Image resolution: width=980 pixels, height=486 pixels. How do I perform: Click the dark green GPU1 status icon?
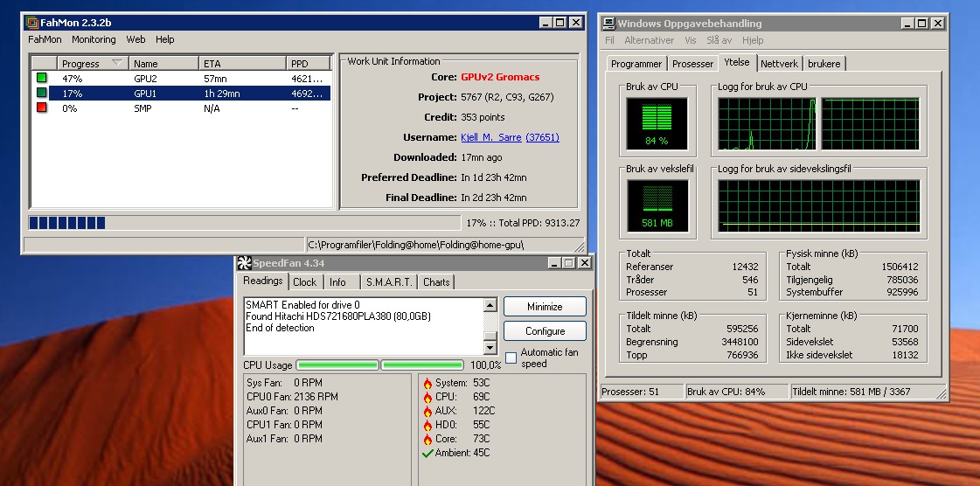tap(41, 94)
